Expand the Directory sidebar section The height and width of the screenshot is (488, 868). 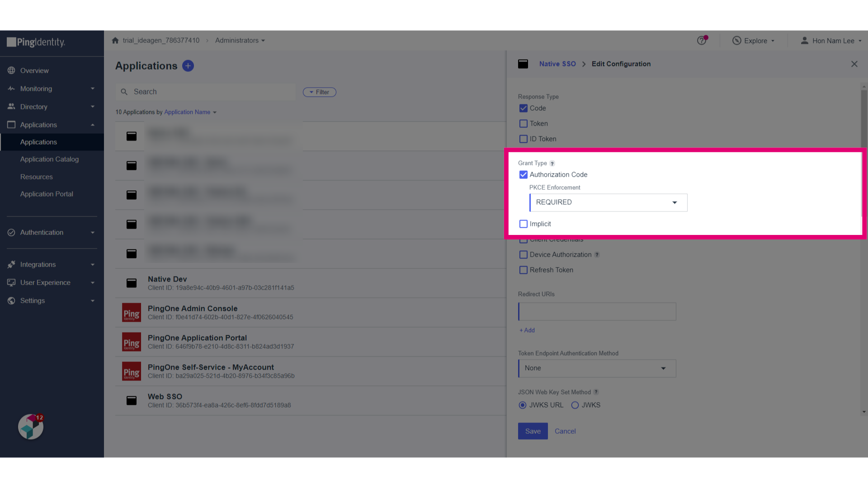[93, 107]
